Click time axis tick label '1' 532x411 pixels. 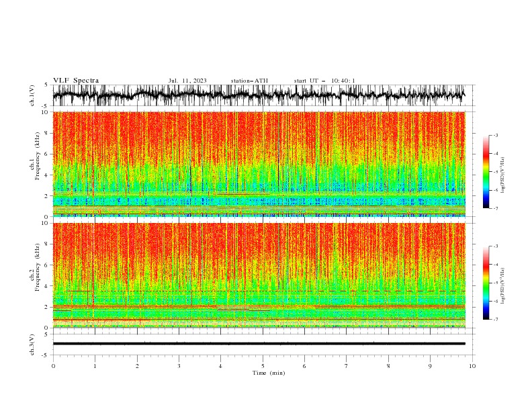(x=95, y=366)
